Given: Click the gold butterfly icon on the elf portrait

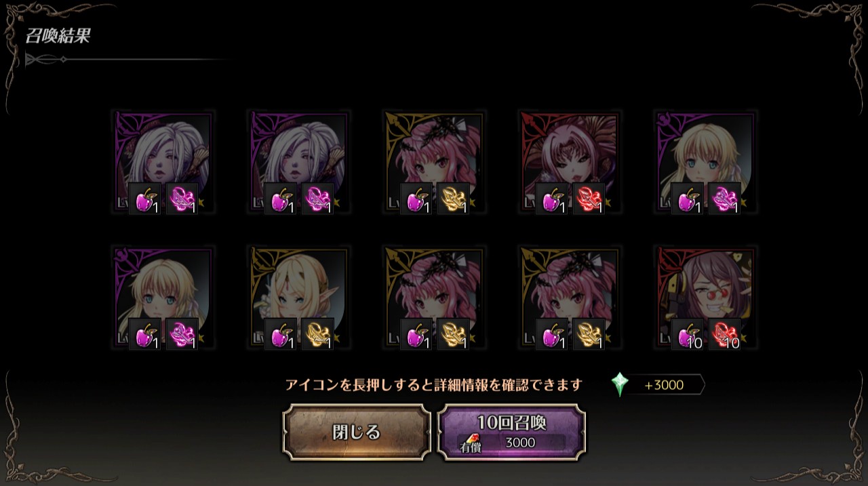Looking at the screenshot, I should 317,335.
